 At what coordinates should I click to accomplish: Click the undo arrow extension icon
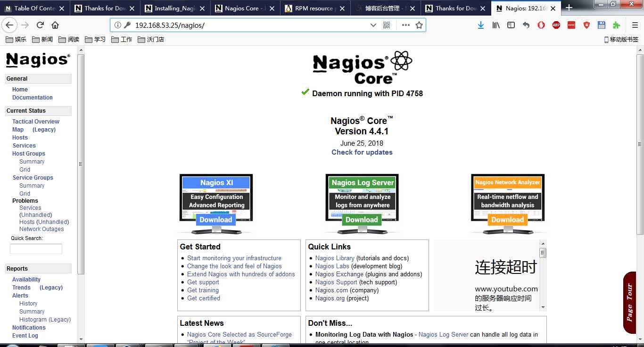(526, 25)
